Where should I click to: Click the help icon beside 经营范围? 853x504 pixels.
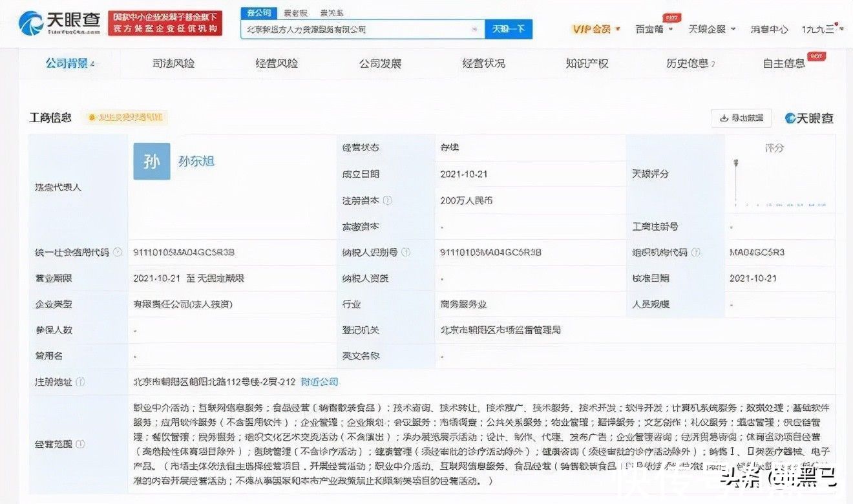(80, 445)
